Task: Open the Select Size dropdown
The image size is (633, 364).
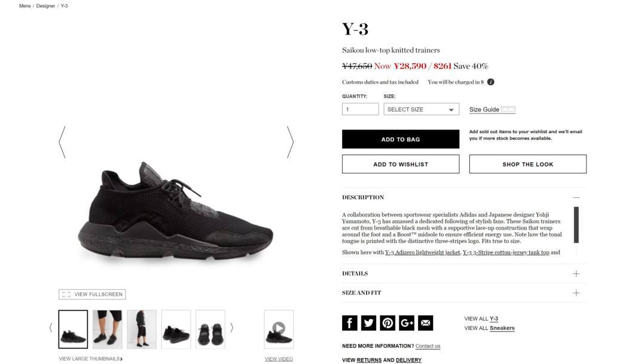Action: [x=421, y=109]
